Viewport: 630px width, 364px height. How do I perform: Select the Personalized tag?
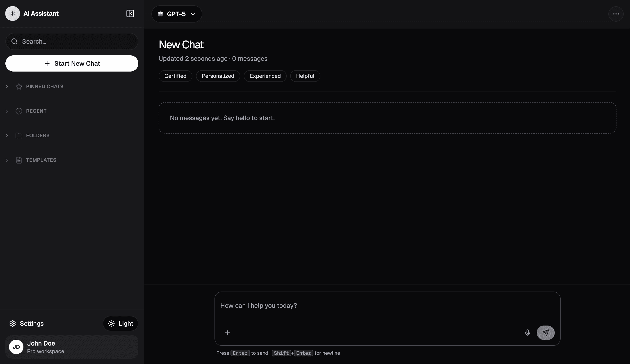[218, 76]
